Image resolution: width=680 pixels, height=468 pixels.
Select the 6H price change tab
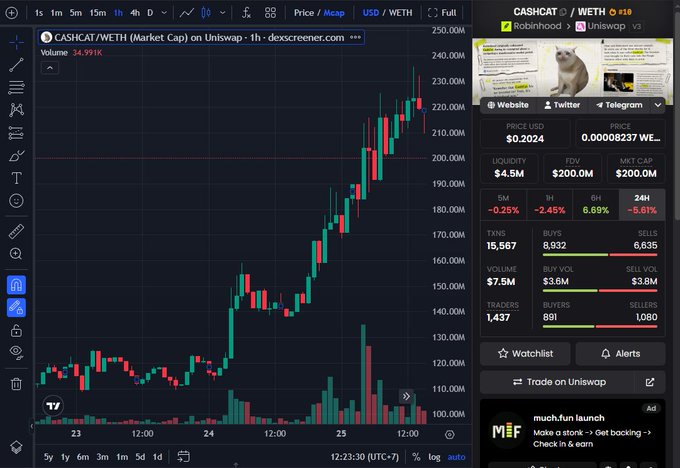pos(595,204)
